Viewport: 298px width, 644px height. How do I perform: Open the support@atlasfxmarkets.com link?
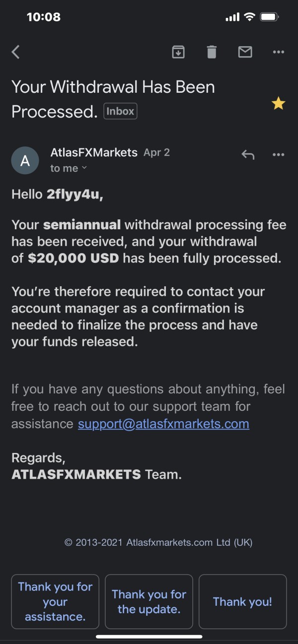(163, 424)
